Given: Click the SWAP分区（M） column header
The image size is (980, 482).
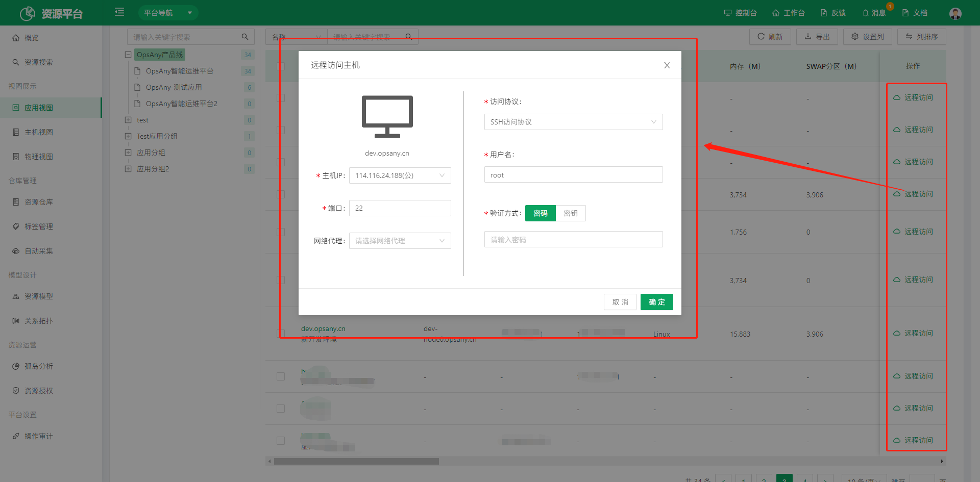Looking at the screenshot, I should pyautogui.click(x=831, y=66).
